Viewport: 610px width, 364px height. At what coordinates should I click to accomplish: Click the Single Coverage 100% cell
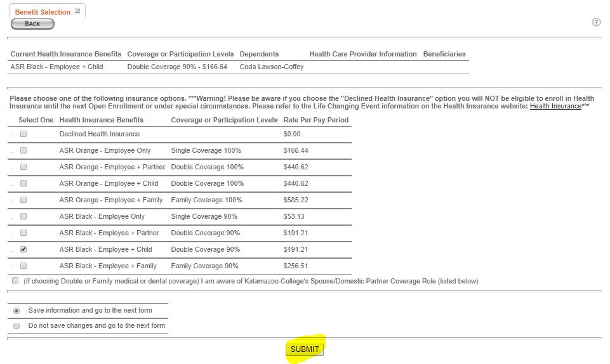tap(206, 150)
